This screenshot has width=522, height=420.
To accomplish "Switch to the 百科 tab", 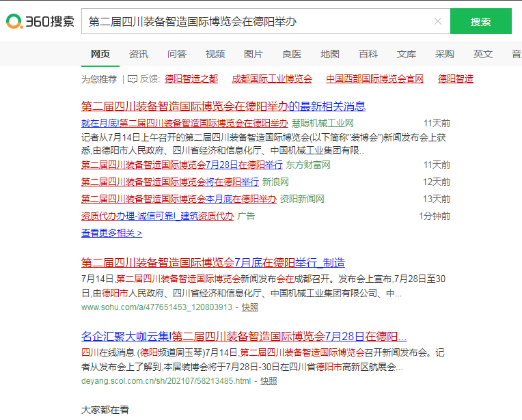I will click(x=368, y=54).
